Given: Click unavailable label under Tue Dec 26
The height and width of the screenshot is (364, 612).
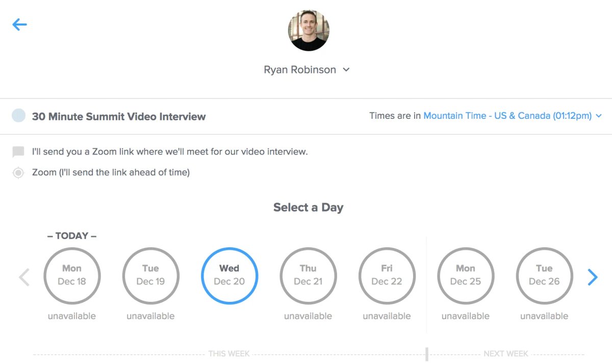Looking at the screenshot, I should 544,316.
